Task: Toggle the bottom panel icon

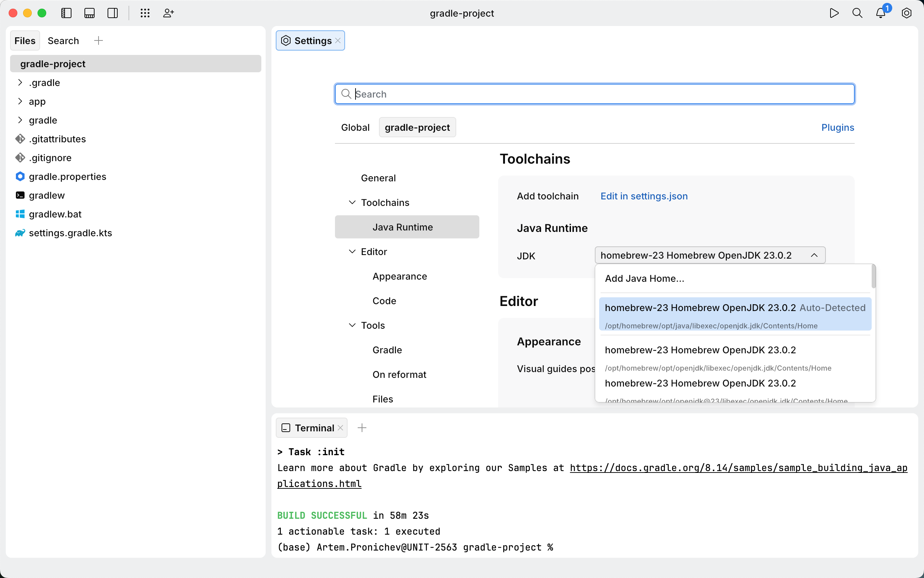Action: click(90, 13)
